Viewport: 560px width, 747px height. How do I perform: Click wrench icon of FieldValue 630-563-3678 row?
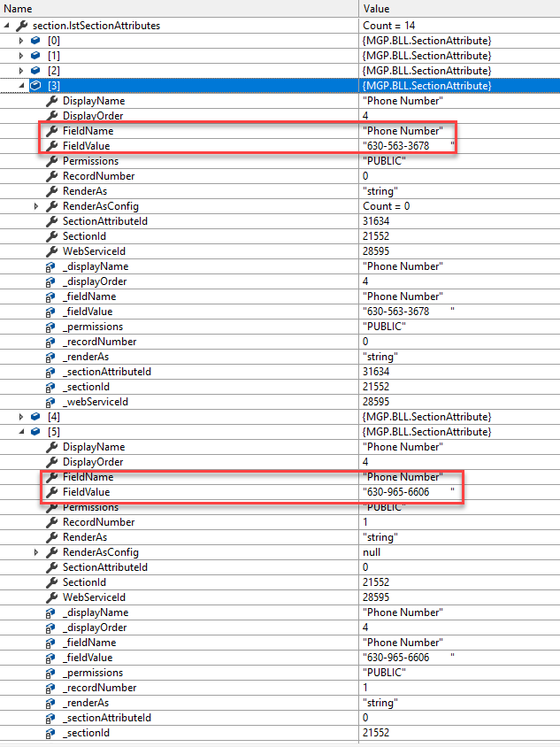click(51, 146)
